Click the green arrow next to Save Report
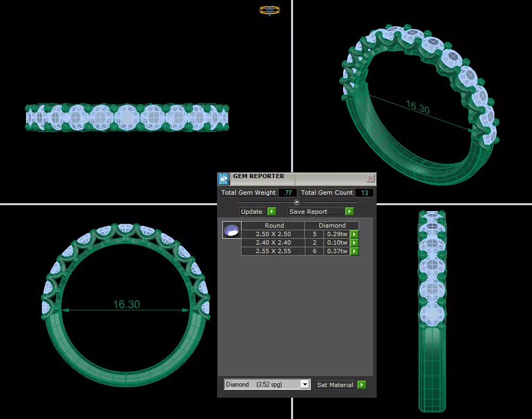 (350, 212)
